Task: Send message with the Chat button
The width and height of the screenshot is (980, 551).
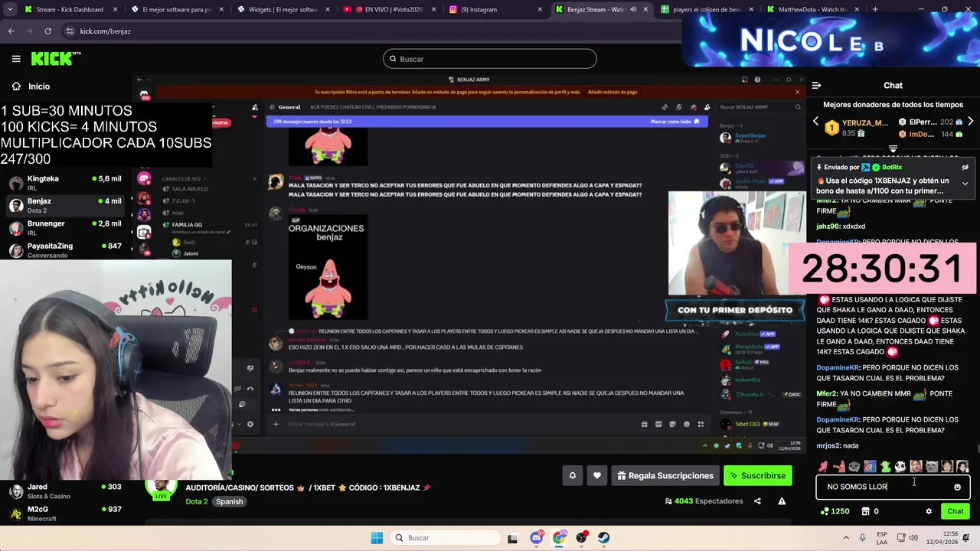Action: pos(955,511)
